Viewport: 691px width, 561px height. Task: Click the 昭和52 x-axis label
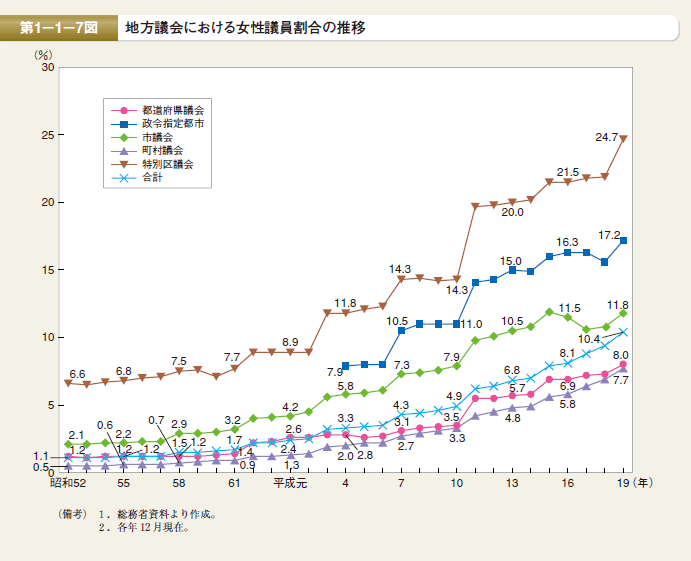[x=68, y=483]
